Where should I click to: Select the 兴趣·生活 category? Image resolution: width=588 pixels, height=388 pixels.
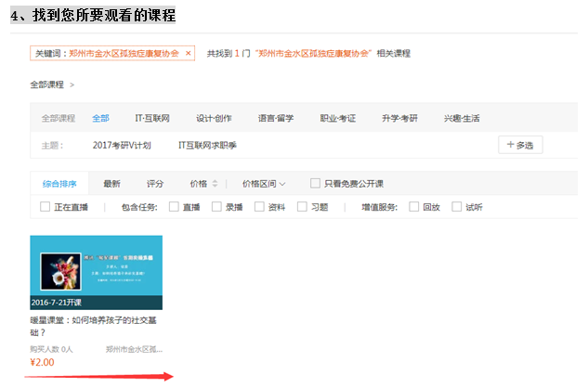[462, 119]
